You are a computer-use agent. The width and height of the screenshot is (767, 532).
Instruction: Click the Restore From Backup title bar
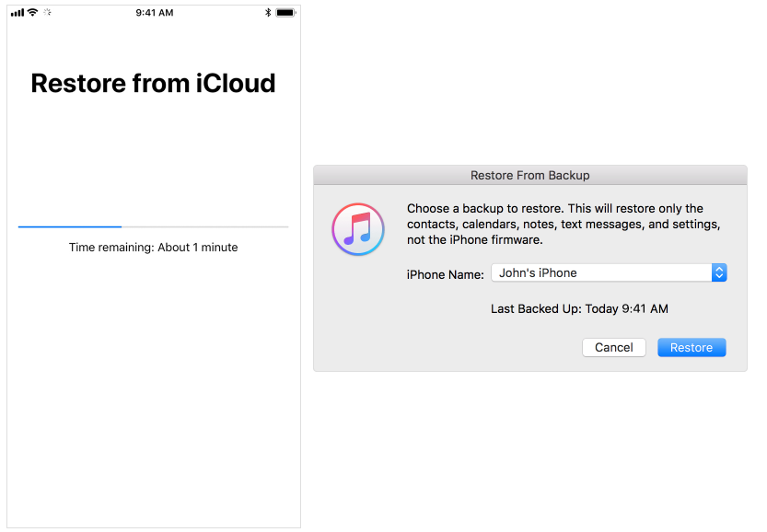point(530,175)
